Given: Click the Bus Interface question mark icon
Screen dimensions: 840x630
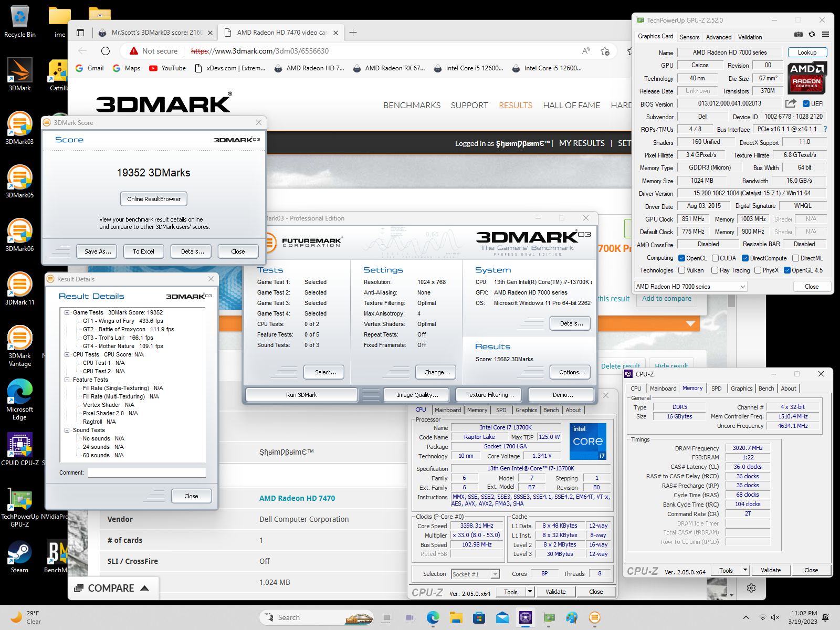Looking at the screenshot, I should (825, 129).
